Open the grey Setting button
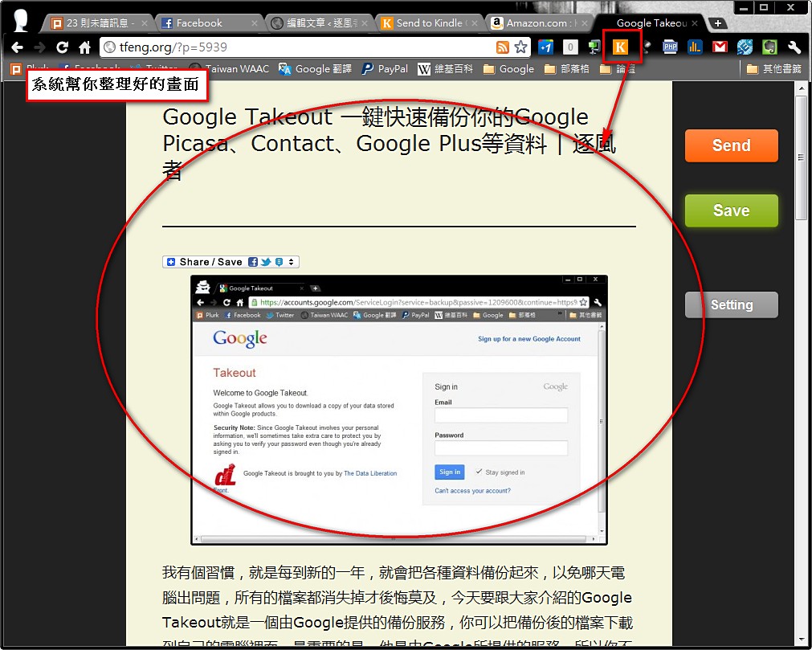Image resolution: width=812 pixels, height=650 pixels. click(x=731, y=305)
